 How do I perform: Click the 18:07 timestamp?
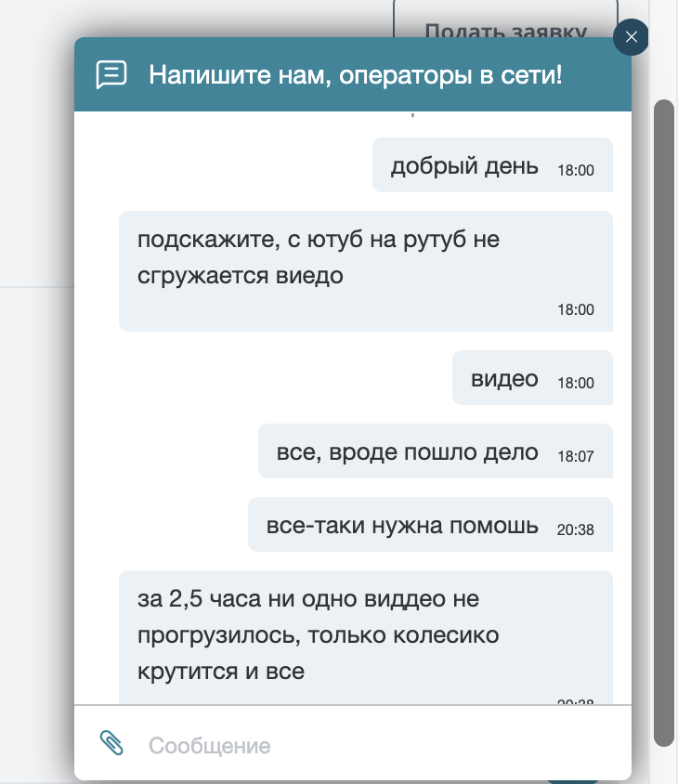point(575,456)
